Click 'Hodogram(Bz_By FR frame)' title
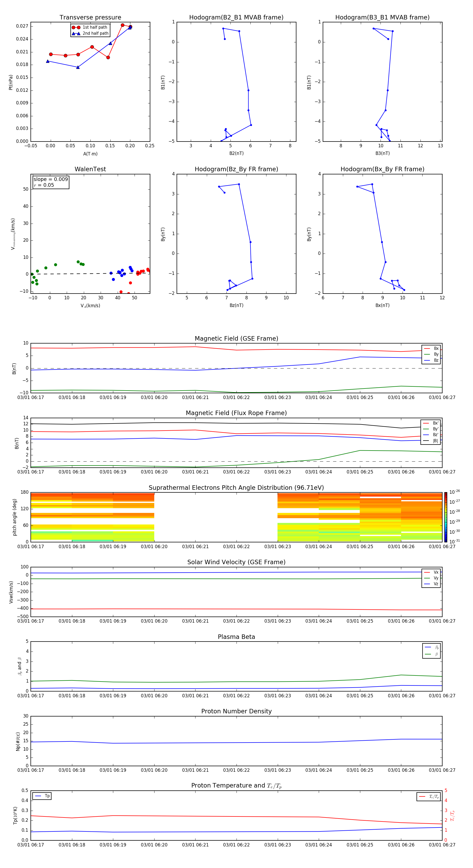473x868 pixels. [x=236, y=169]
